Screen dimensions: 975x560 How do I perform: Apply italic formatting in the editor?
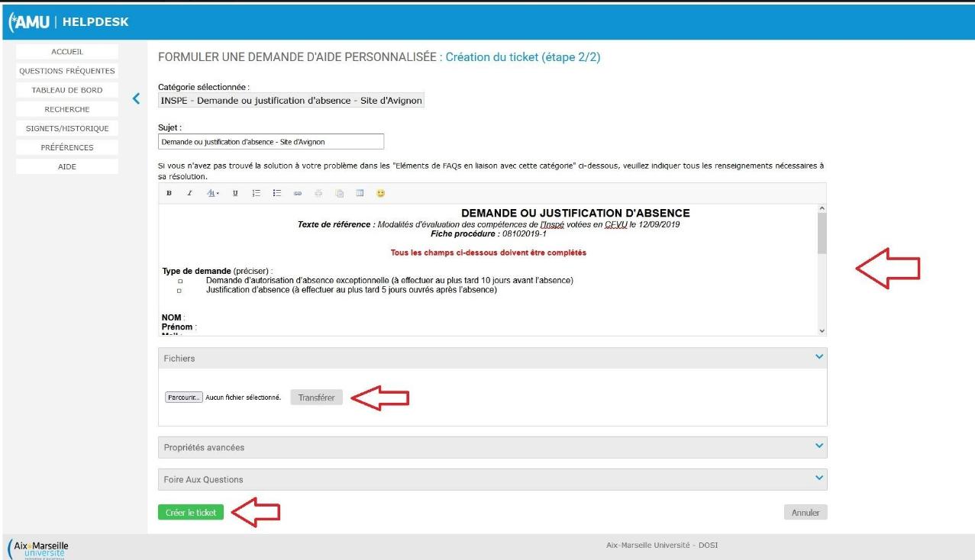[x=190, y=194]
